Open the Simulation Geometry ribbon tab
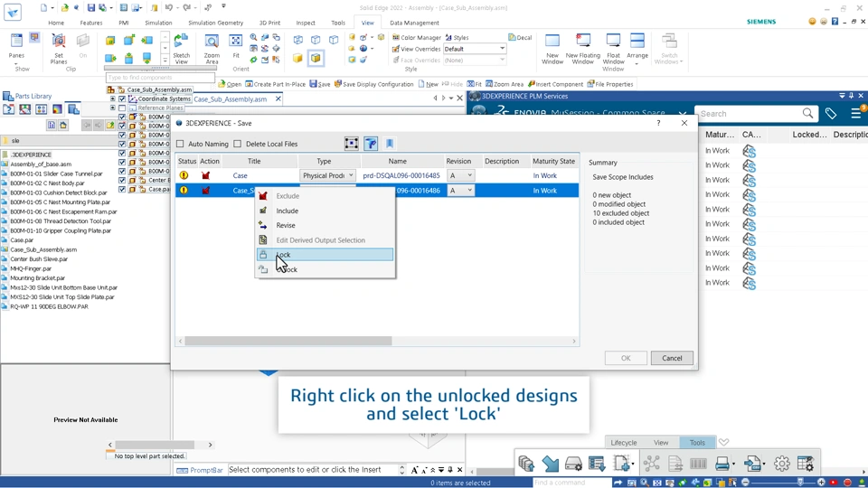This screenshot has width=868, height=488. 215,23
